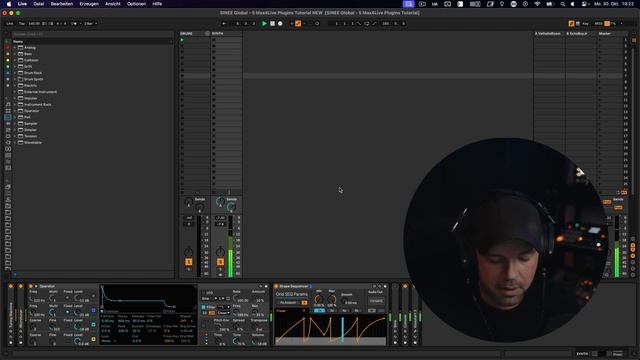Open the Bearbeiten menu
Viewport: 640px width, 360px height.
point(62,4)
